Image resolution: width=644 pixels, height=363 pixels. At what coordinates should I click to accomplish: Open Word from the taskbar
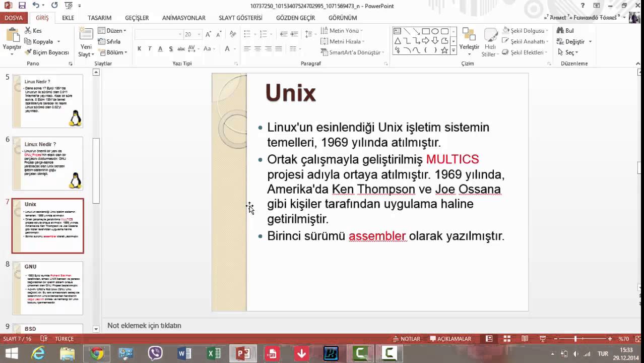point(184,353)
